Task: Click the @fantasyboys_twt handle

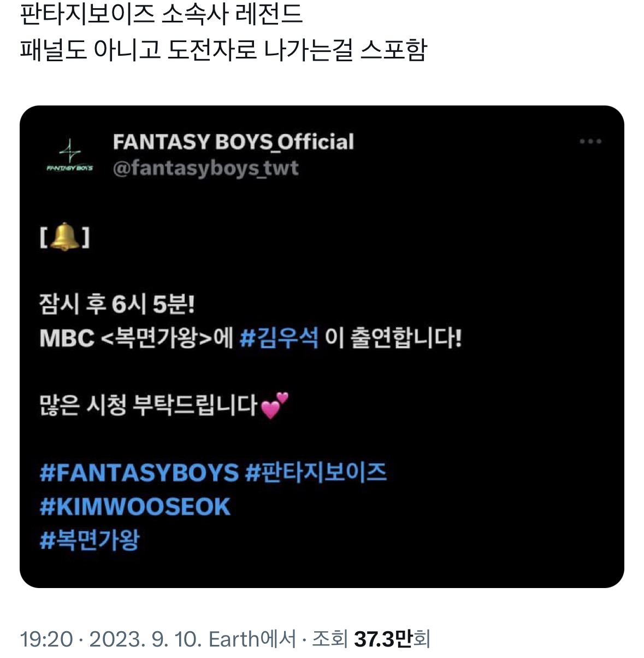Action: coord(205,168)
